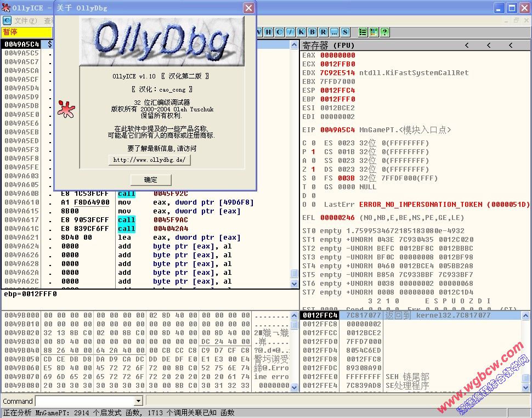Open help question mark toolbar icon
This screenshot has height=418, width=532.
point(384,32)
